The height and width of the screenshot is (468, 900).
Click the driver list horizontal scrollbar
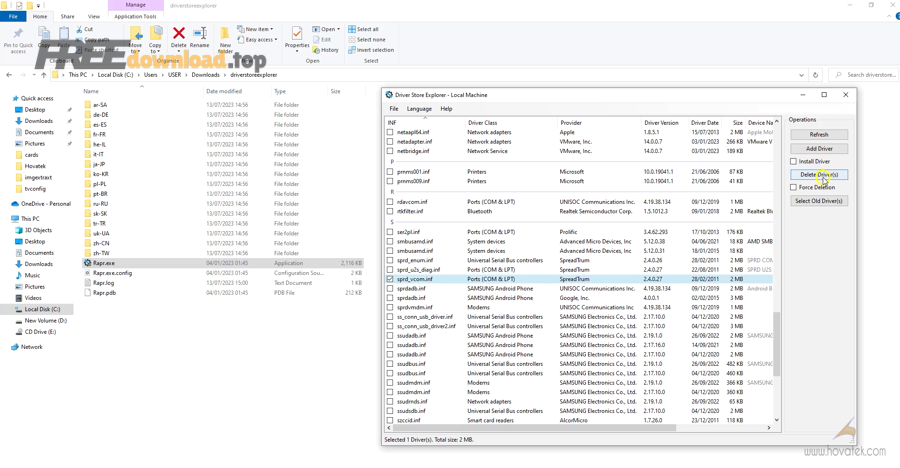536,428
